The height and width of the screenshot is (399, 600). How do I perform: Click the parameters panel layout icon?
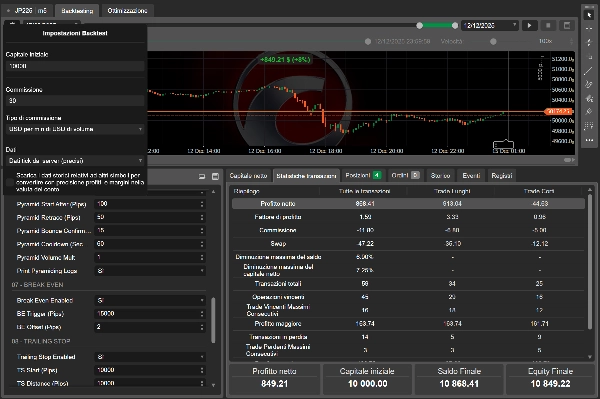point(202,176)
